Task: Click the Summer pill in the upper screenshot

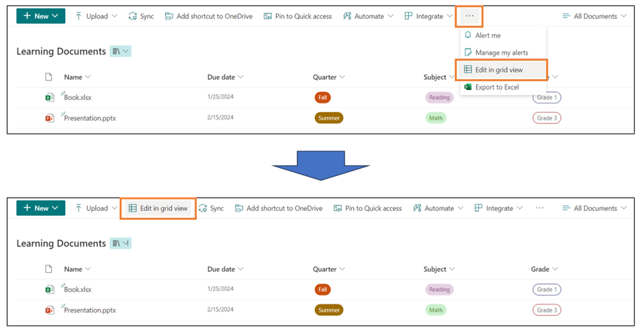Action: [329, 118]
